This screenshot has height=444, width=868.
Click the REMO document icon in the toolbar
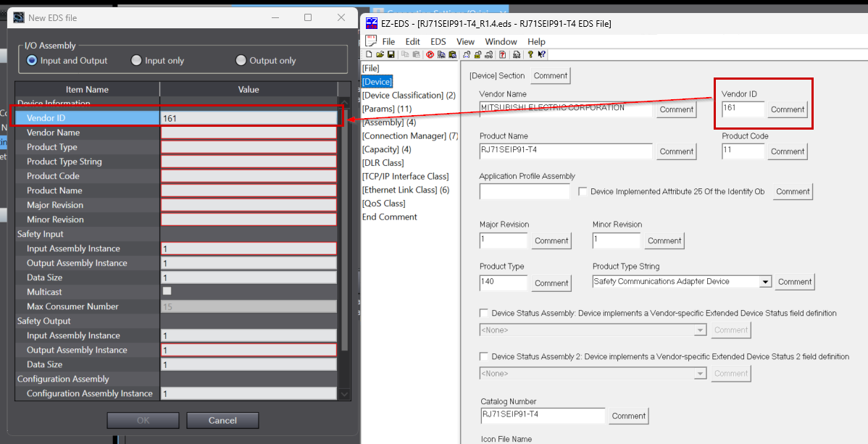point(489,54)
